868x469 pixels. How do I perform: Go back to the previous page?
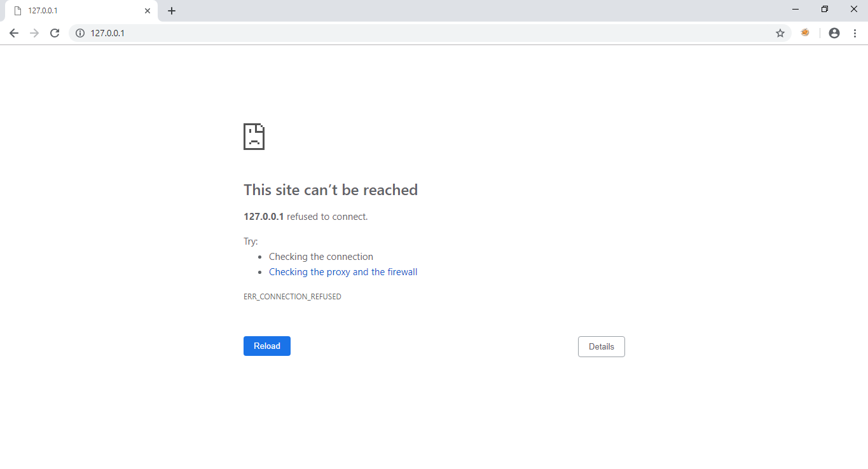(14, 33)
